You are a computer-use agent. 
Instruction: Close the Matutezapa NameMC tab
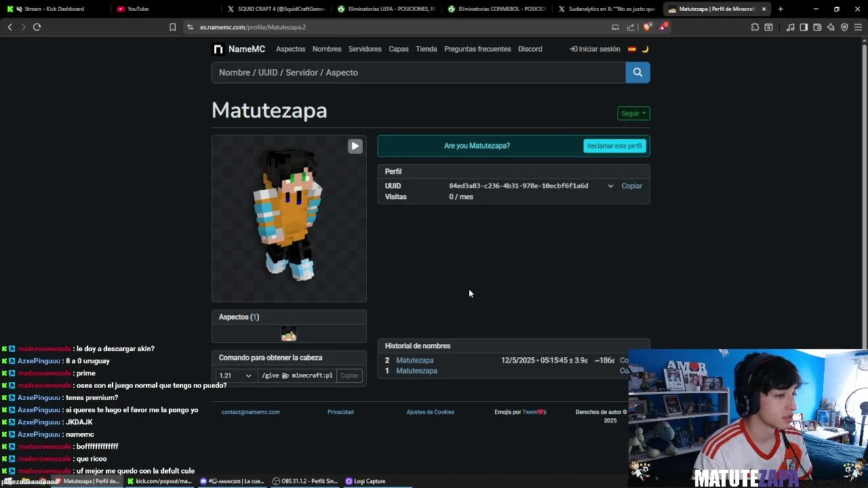click(x=764, y=9)
